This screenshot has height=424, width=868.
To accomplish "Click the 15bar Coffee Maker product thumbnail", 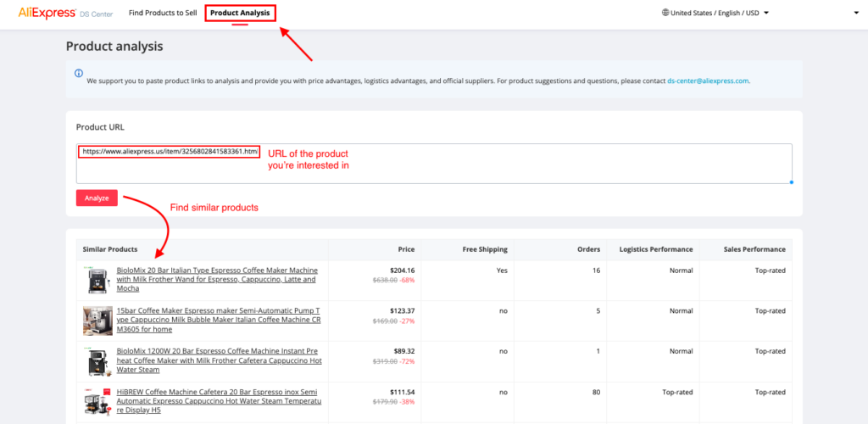I will click(97, 321).
